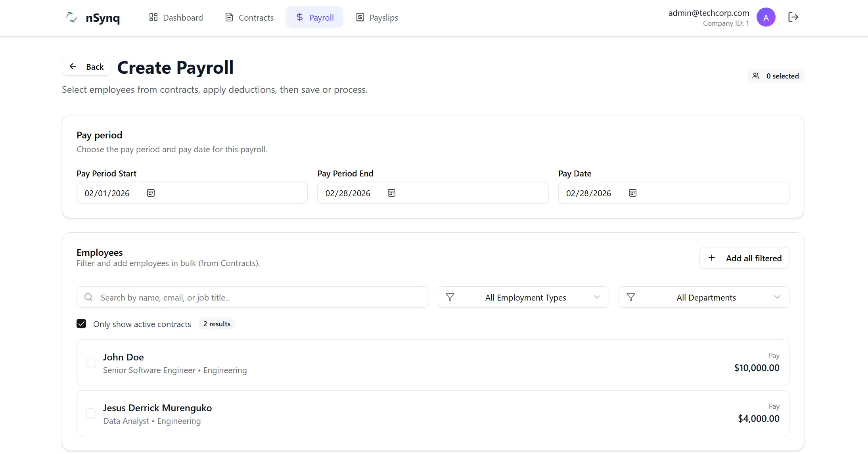Open the calendar icon for Pay Date

pos(633,193)
